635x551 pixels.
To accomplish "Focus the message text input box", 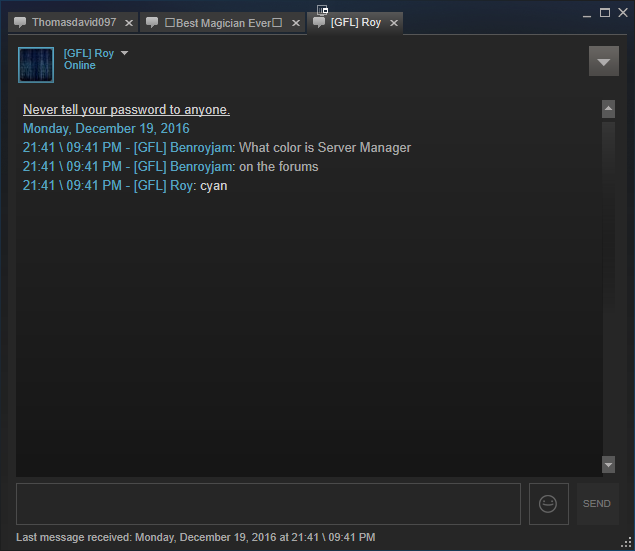I will (268, 504).
